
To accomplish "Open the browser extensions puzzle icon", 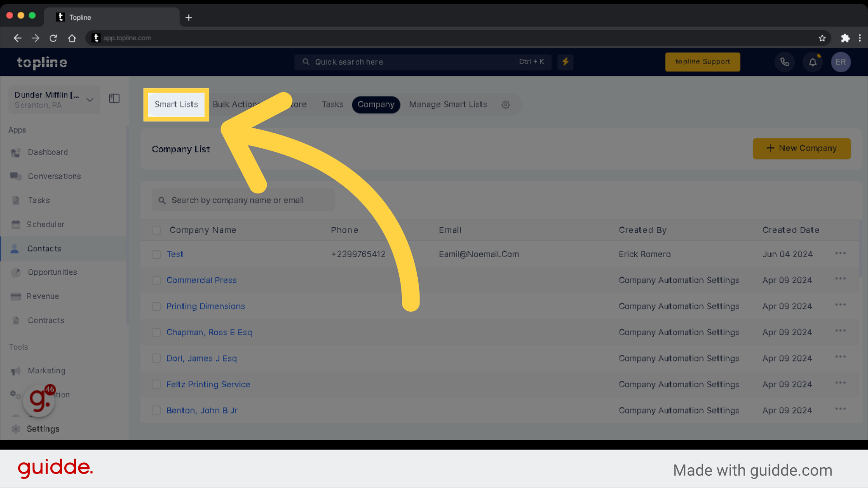I will coord(845,38).
